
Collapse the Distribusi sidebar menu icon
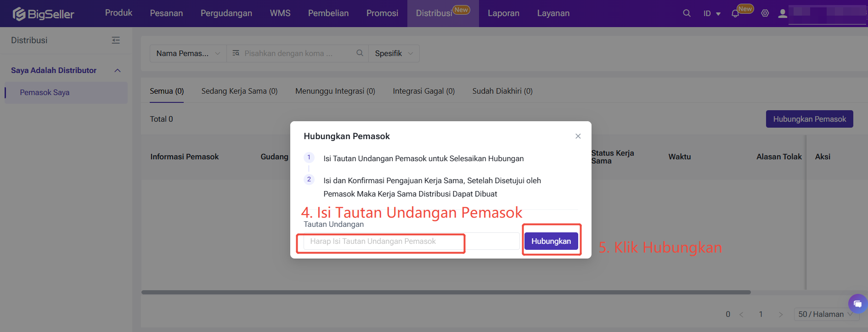point(116,40)
